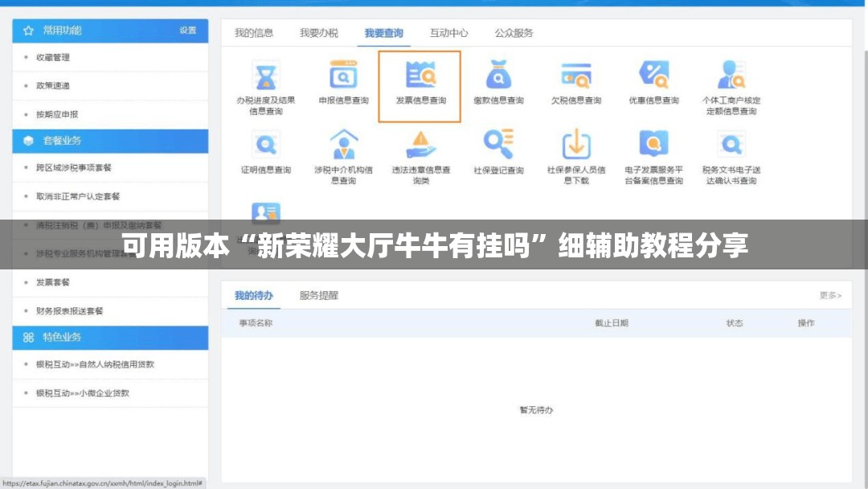Open 涉税中介机构信息查询 icon
This screenshot has height=489, width=868.
click(x=343, y=144)
